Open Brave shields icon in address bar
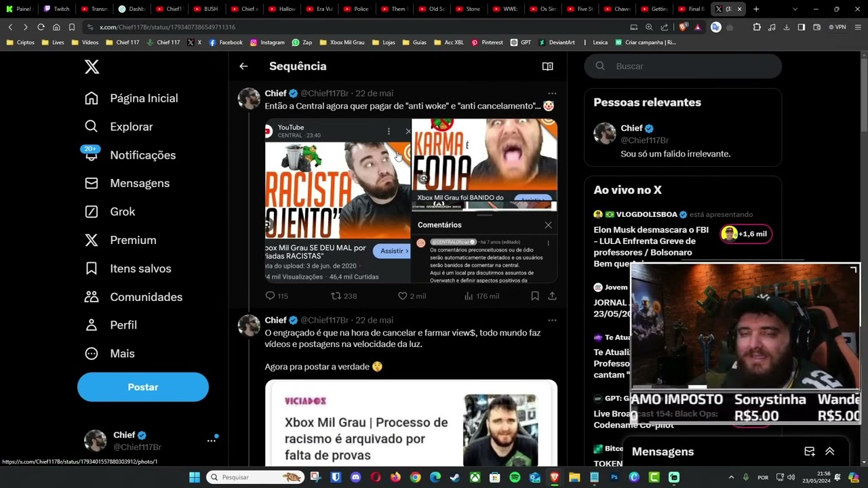The height and width of the screenshot is (488, 868). [x=683, y=27]
